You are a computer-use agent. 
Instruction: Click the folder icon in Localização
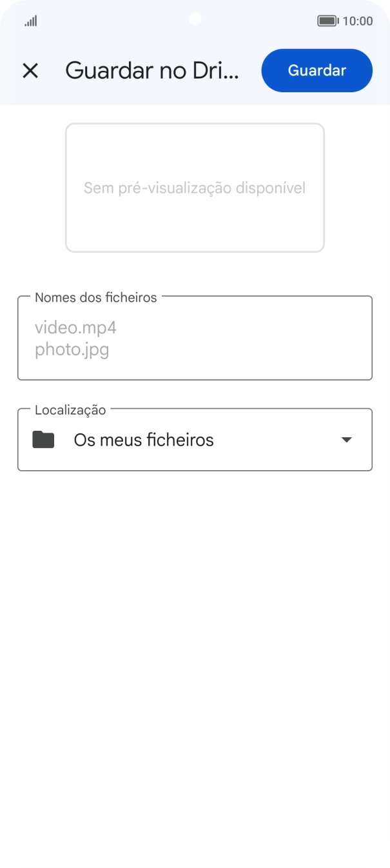[x=43, y=440]
